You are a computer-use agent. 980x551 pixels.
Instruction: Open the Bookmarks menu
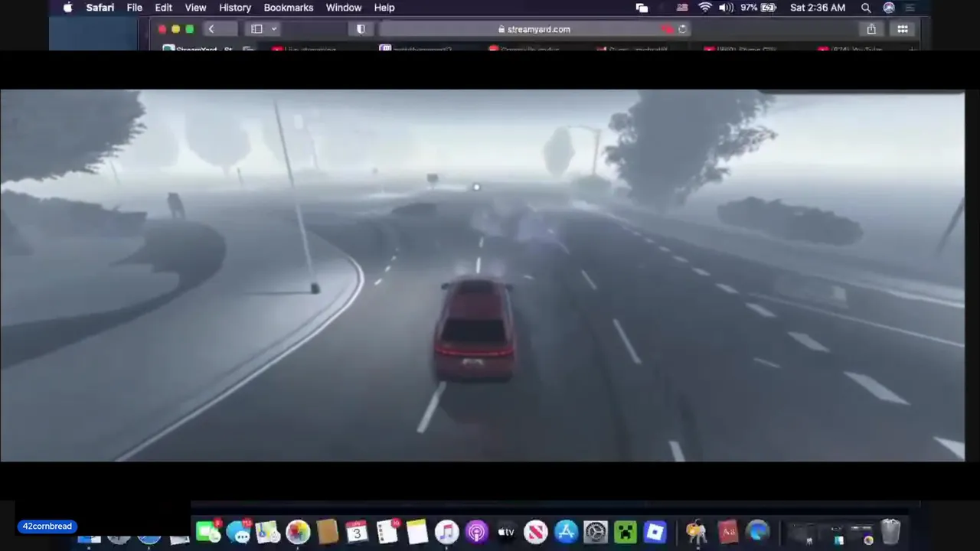[x=289, y=8]
